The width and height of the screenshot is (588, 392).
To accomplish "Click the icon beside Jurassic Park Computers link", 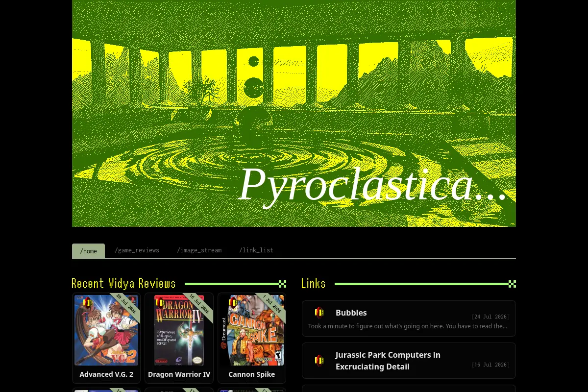I will point(319,361).
